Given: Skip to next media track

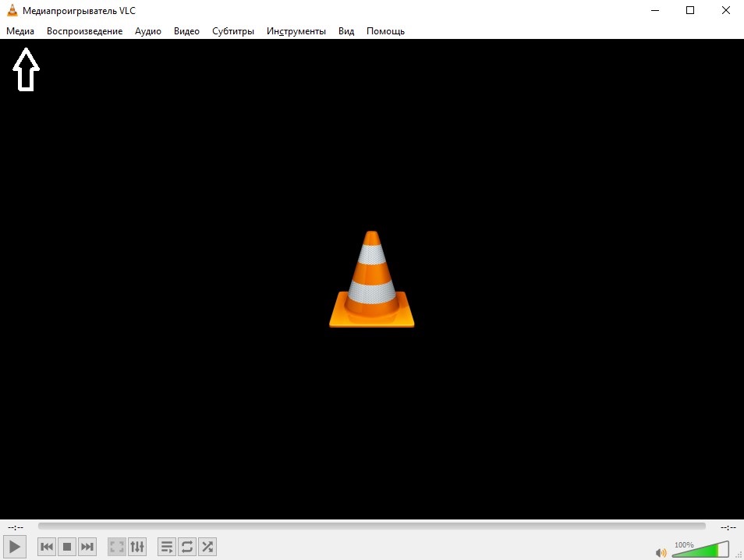Looking at the screenshot, I should coord(87,547).
